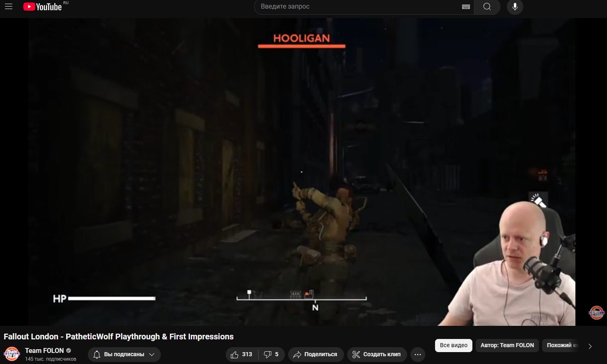
Task: Click "Поделиться" share button
Action: coord(316,355)
